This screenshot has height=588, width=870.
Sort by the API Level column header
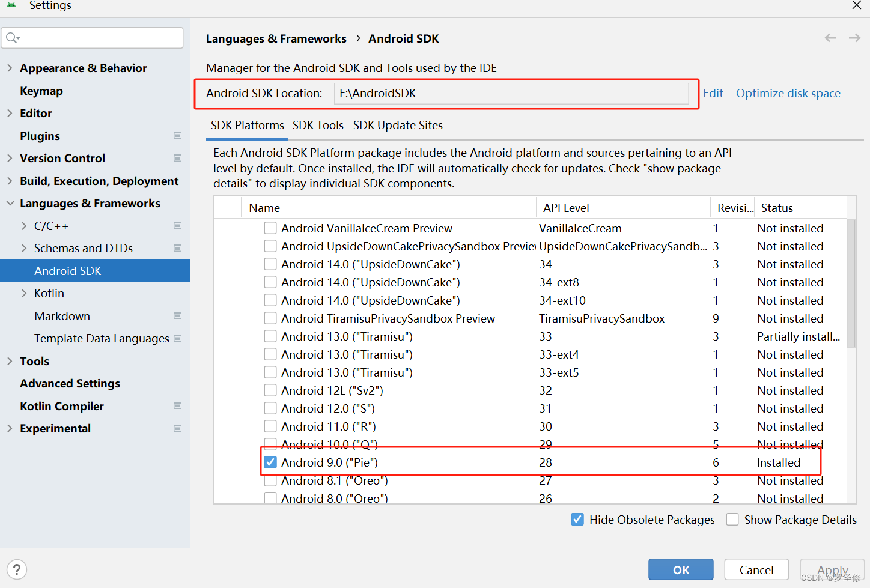click(x=623, y=208)
